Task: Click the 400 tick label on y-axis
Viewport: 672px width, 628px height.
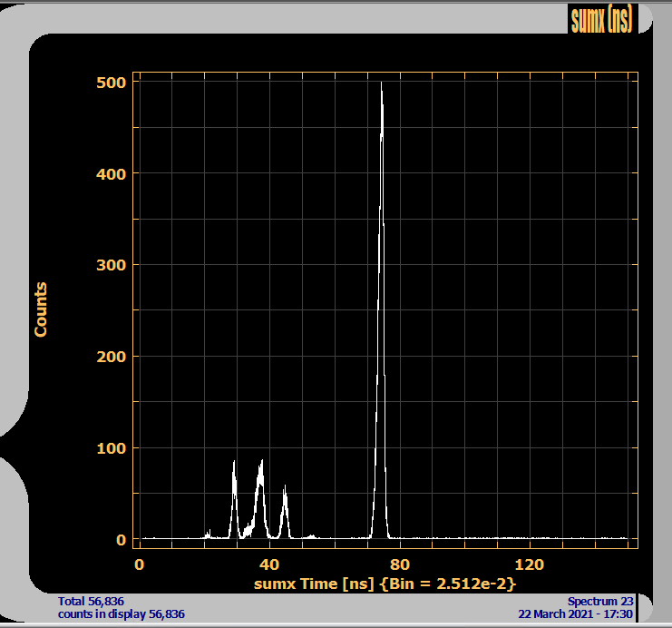Action: pos(111,173)
